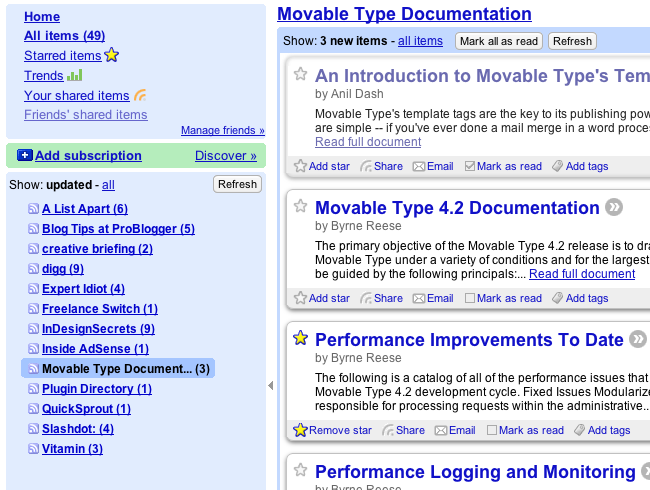
Task: Show all subscriptions via the 'all' link
Action: point(108,184)
